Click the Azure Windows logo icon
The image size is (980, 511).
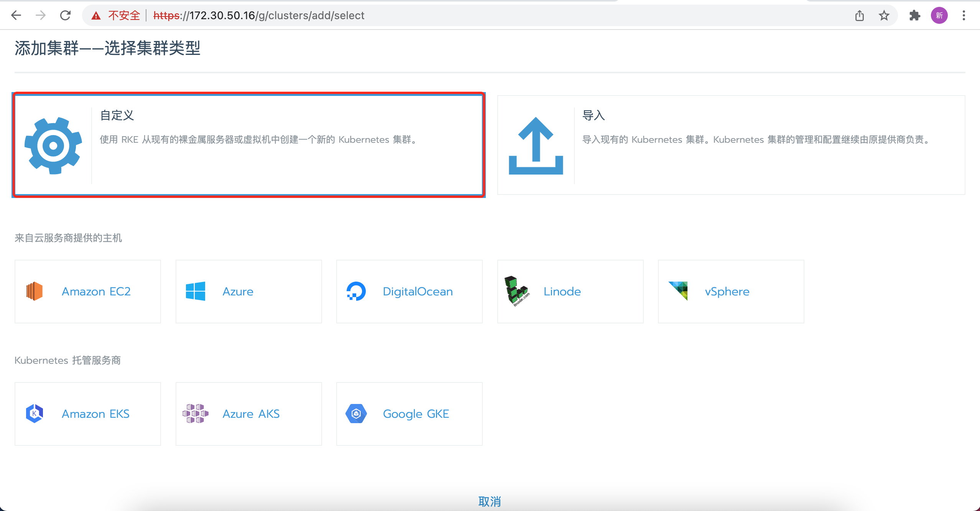point(196,291)
